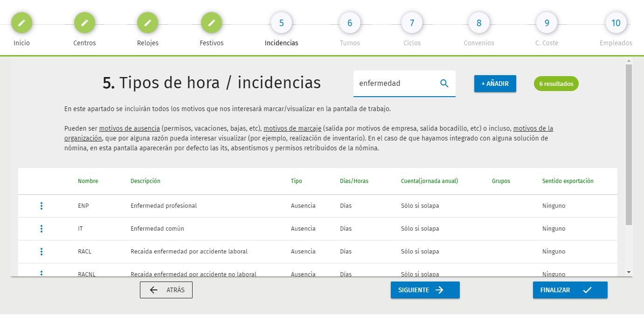The height and width of the screenshot is (324, 644).
Task: Click the scrollbar down arrow
Action: pos(629,272)
